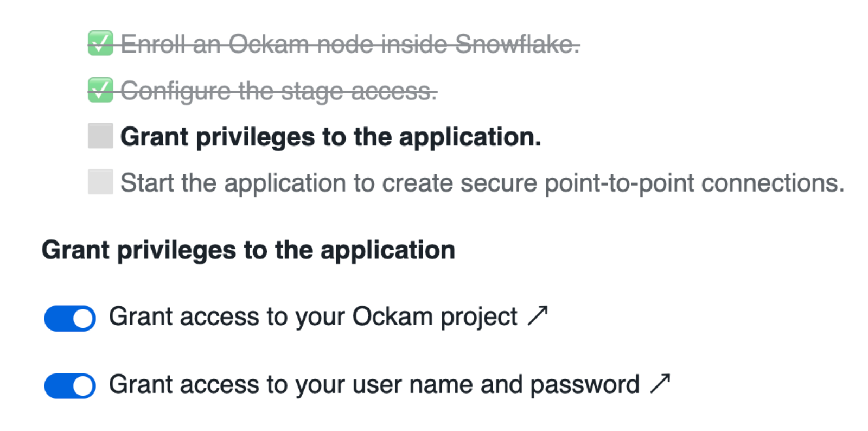Click green checkmark for Enroll an Ockam node
Image resolution: width=868 pixels, height=431 pixels.
click(100, 43)
